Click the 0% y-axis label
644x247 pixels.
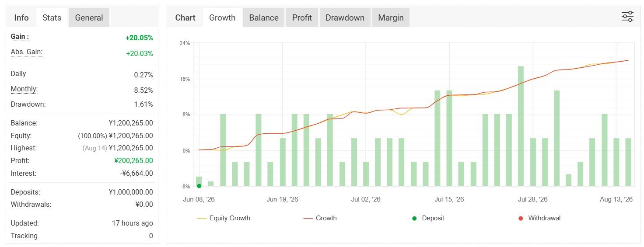pyautogui.click(x=186, y=151)
